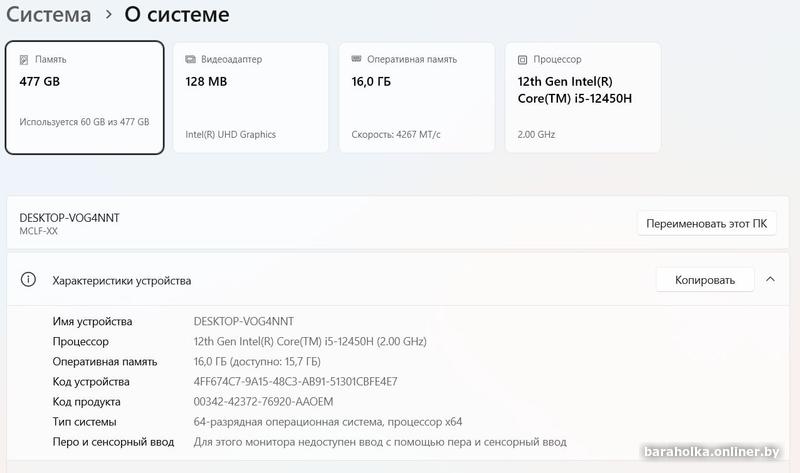The height and width of the screenshot is (473, 800).
Task: Click the 12th Gen Intel(R) Core(TM) i5-12450H card heading
Action: (x=574, y=90)
